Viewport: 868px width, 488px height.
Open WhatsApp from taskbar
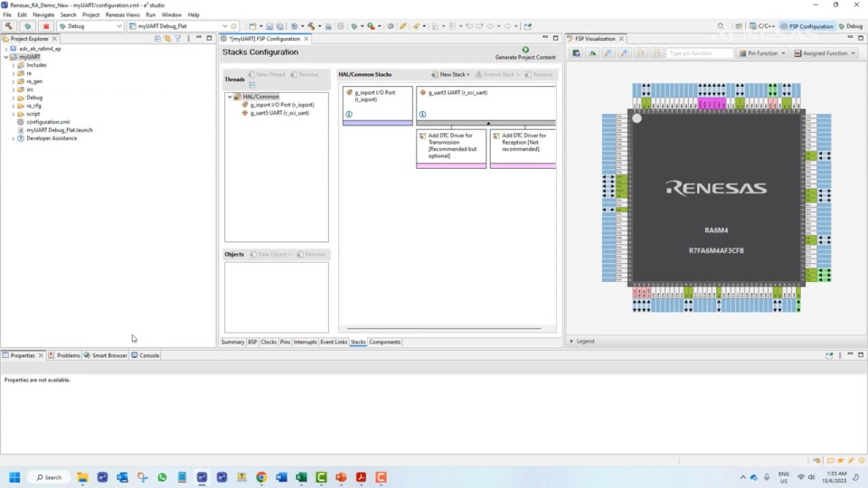162,477
